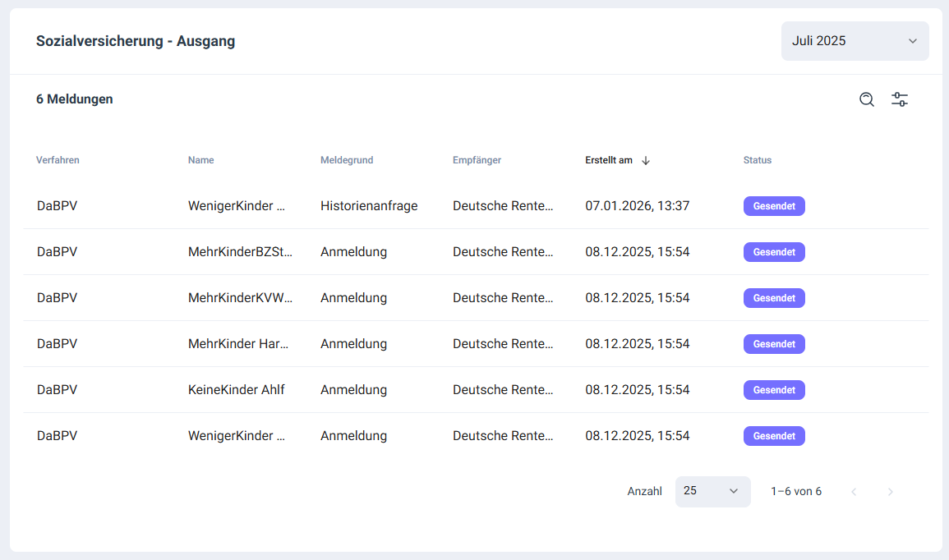Sort by Empfänger column header
The width and height of the screenshot is (949, 560).
click(x=477, y=160)
